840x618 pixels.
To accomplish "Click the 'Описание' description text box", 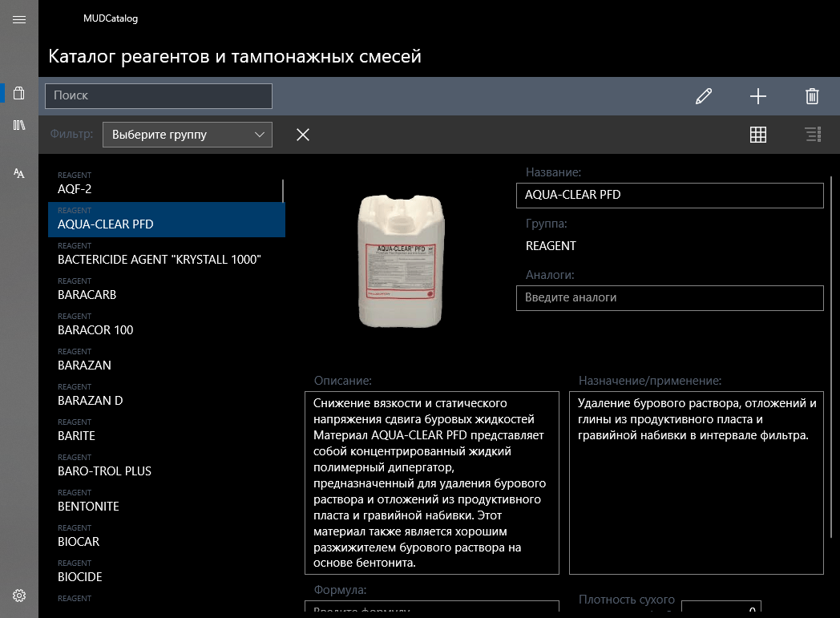I will point(432,483).
